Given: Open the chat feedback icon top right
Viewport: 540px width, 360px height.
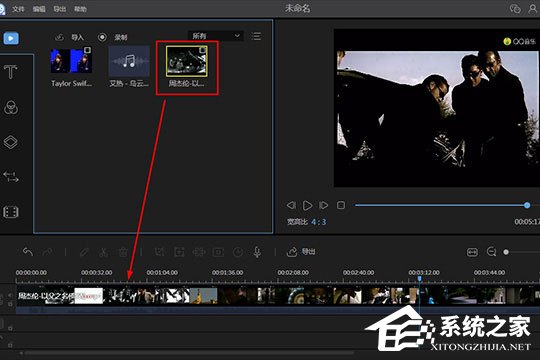Looking at the screenshot, I should (515, 9).
